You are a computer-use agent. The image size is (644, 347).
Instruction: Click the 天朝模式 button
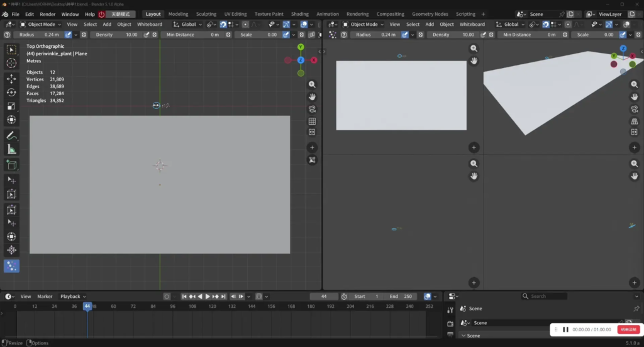(120, 14)
